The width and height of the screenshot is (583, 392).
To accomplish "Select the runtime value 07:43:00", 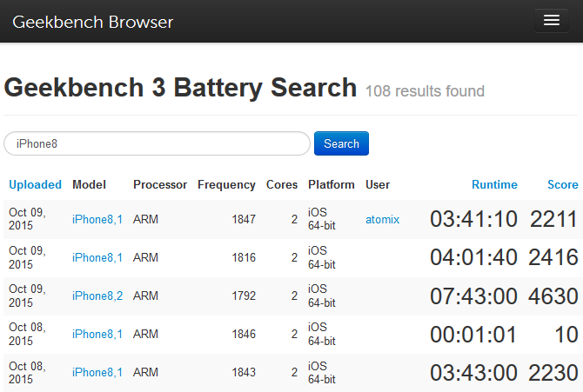I will pyautogui.click(x=473, y=296).
